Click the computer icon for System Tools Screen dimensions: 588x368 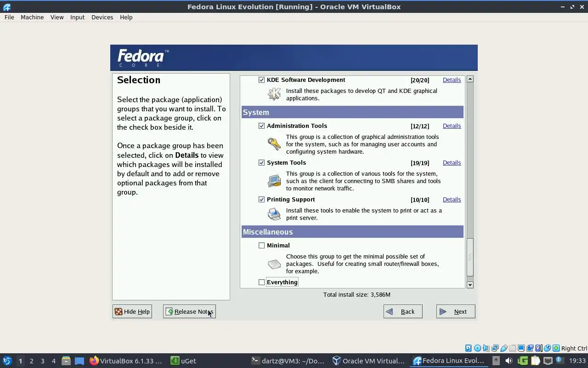274,181
